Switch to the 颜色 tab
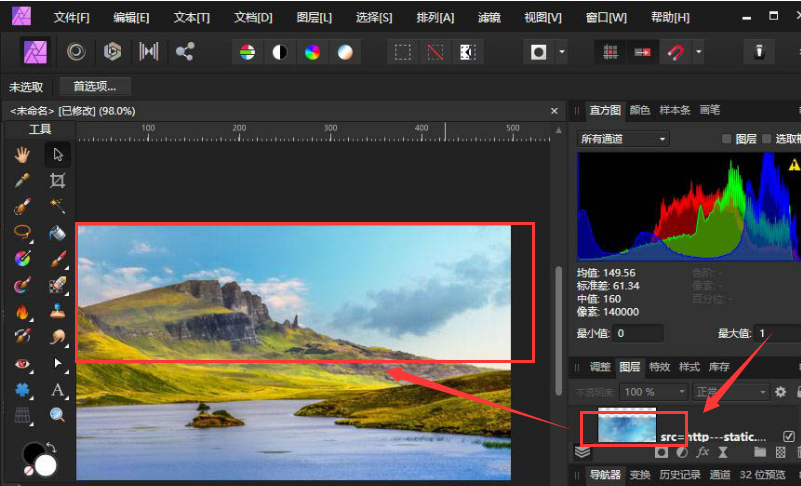 (x=640, y=110)
